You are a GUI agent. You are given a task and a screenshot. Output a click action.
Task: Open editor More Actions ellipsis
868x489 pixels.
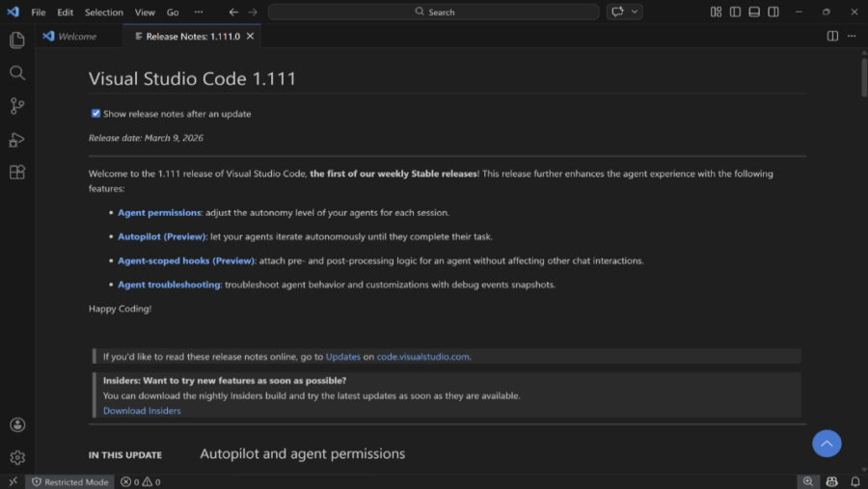tap(852, 36)
